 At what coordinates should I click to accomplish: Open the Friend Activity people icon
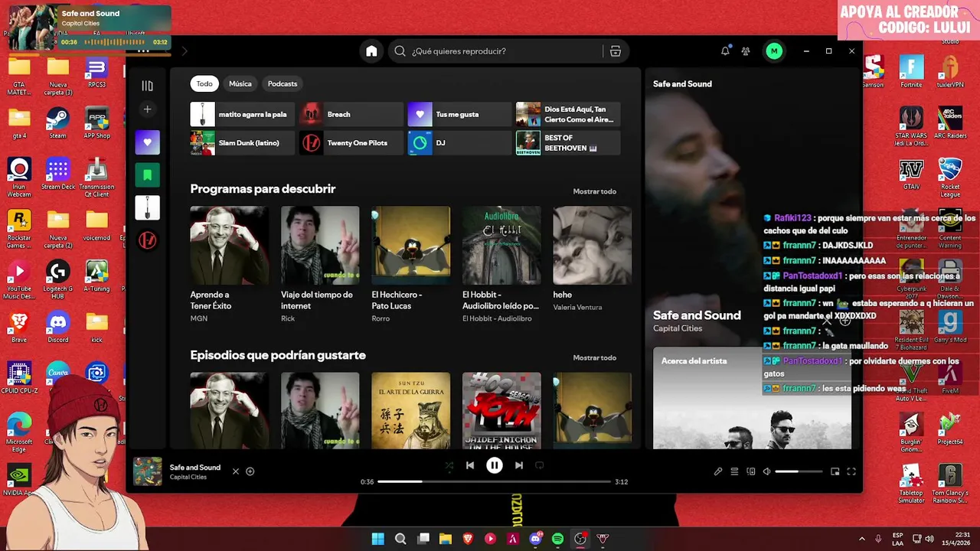pos(746,51)
